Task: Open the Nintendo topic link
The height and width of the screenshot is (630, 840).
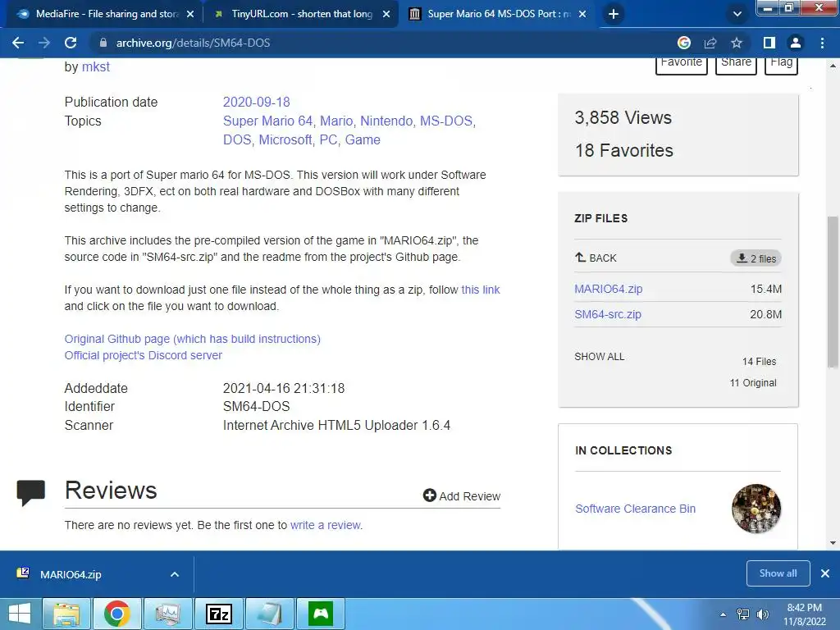Action: point(386,121)
